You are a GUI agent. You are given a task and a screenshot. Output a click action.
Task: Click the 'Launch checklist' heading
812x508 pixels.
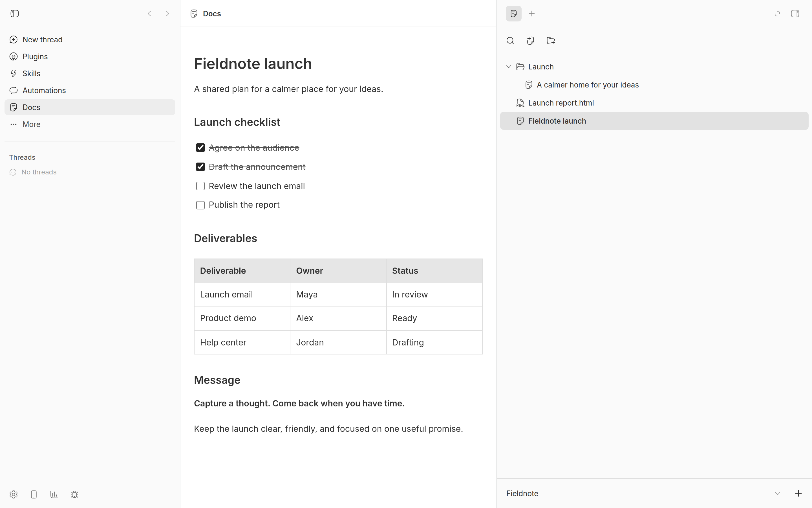click(237, 122)
